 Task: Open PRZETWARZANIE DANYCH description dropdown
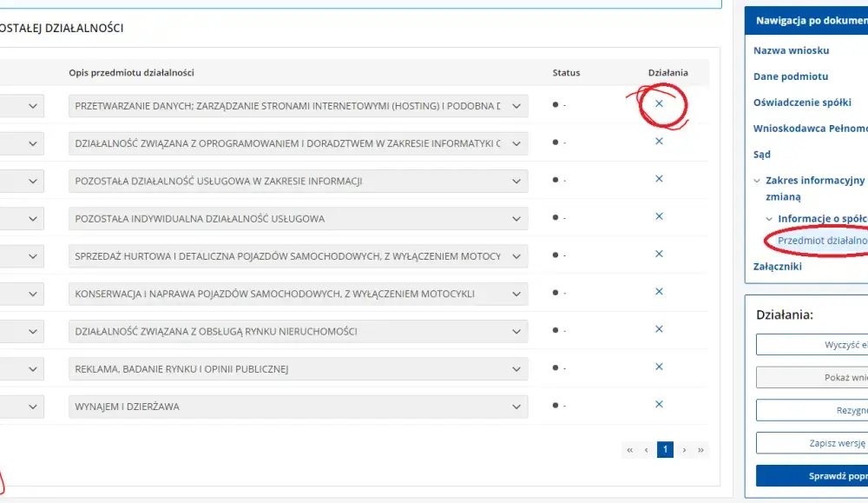(x=299, y=106)
